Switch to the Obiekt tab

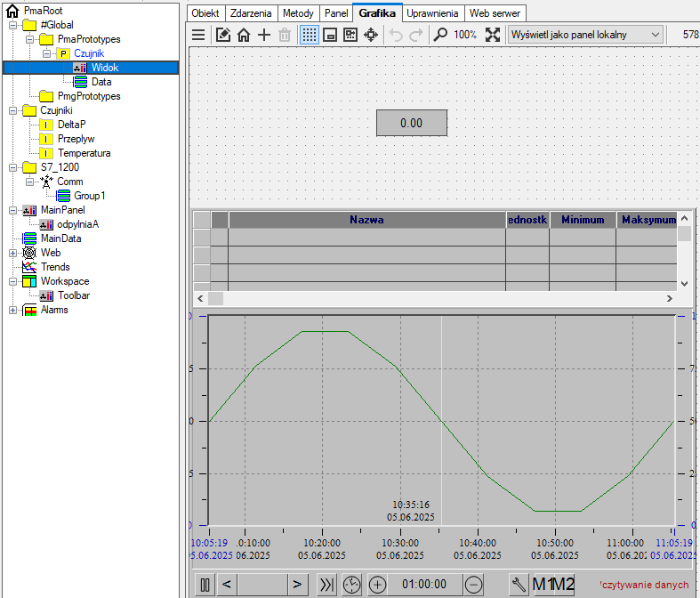coord(205,13)
